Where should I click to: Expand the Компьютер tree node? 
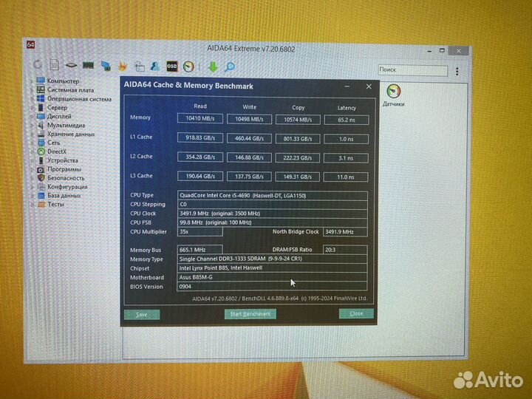click(x=33, y=81)
